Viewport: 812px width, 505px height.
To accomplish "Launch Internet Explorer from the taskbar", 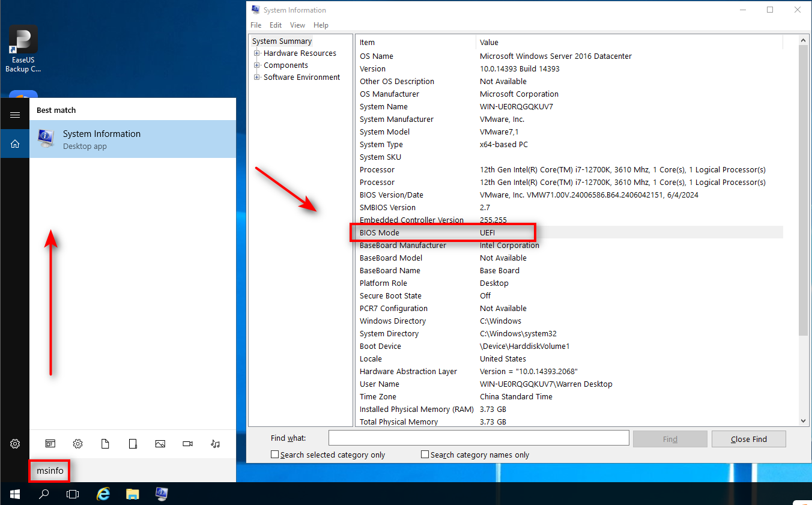I will coord(103,494).
